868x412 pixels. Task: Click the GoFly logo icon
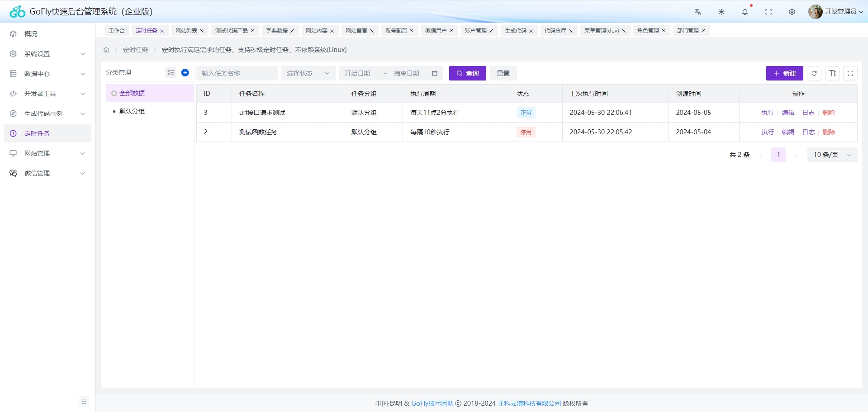(17, 12)
